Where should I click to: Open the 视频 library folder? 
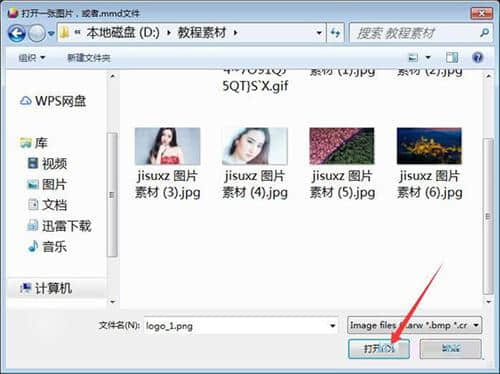click(48, 163)
